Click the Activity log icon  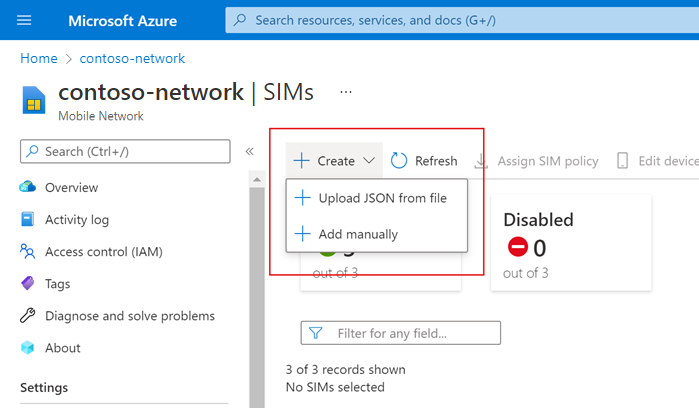pyautogui.click(x=28, y=219)
